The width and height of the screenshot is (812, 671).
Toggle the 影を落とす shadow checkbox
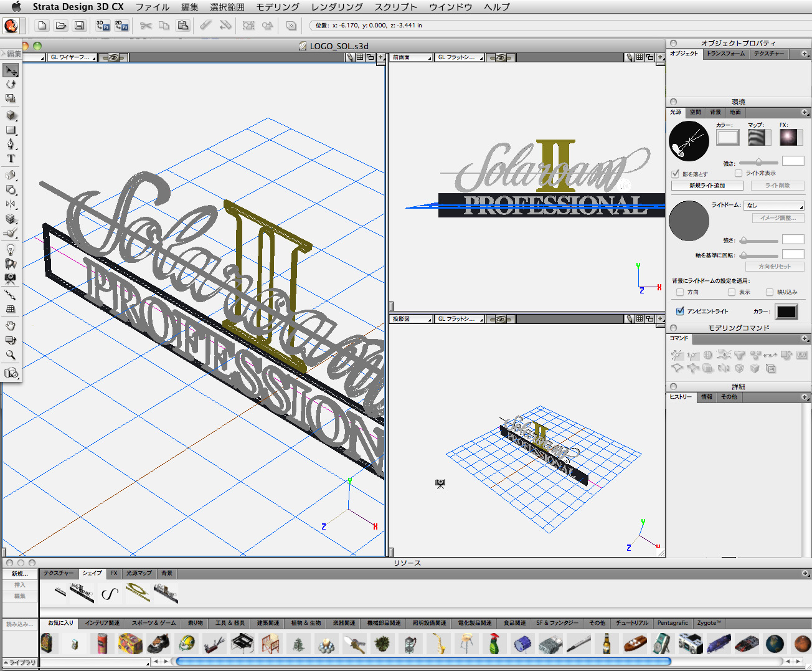click(675, 174)
